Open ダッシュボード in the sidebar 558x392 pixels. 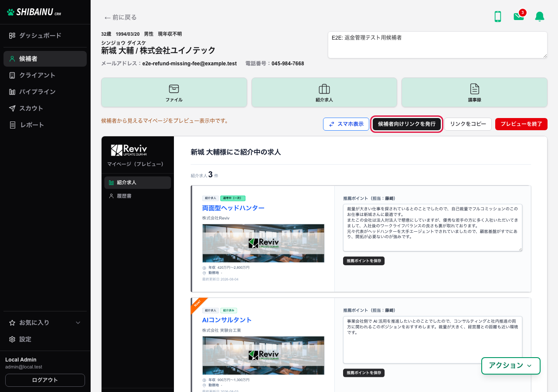[45, 35]
